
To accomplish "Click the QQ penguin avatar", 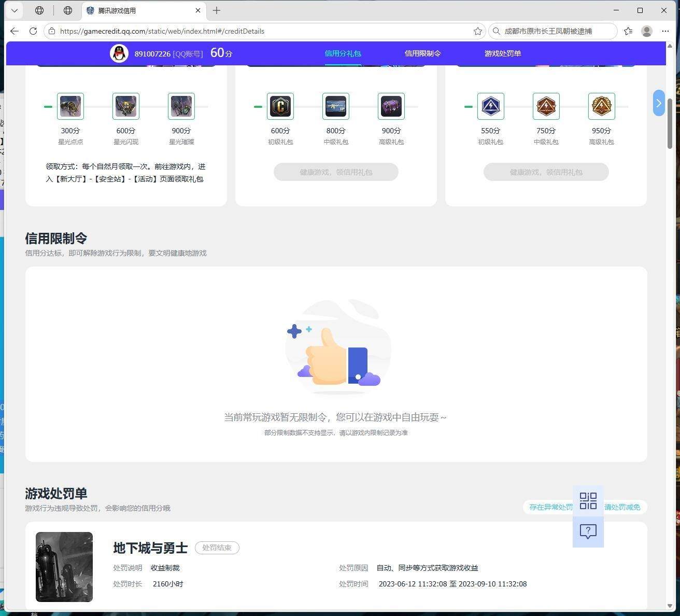I will tap(119, 53).
